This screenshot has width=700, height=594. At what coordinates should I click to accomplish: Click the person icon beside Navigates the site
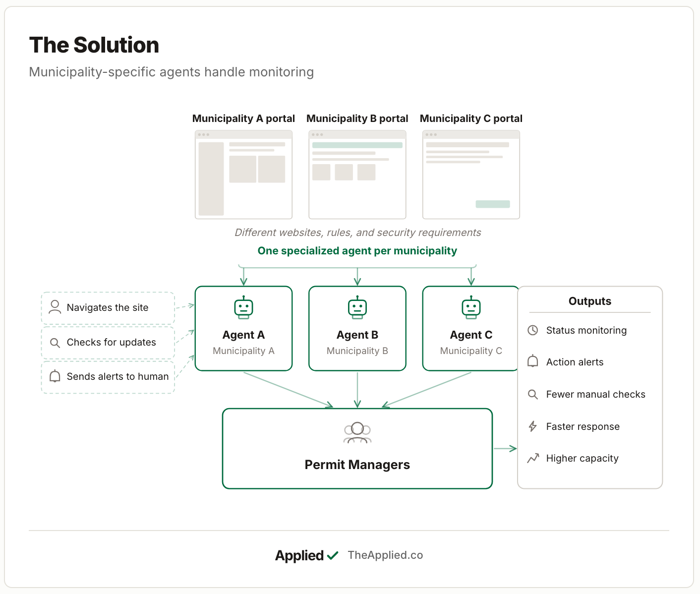click(55, 307)
